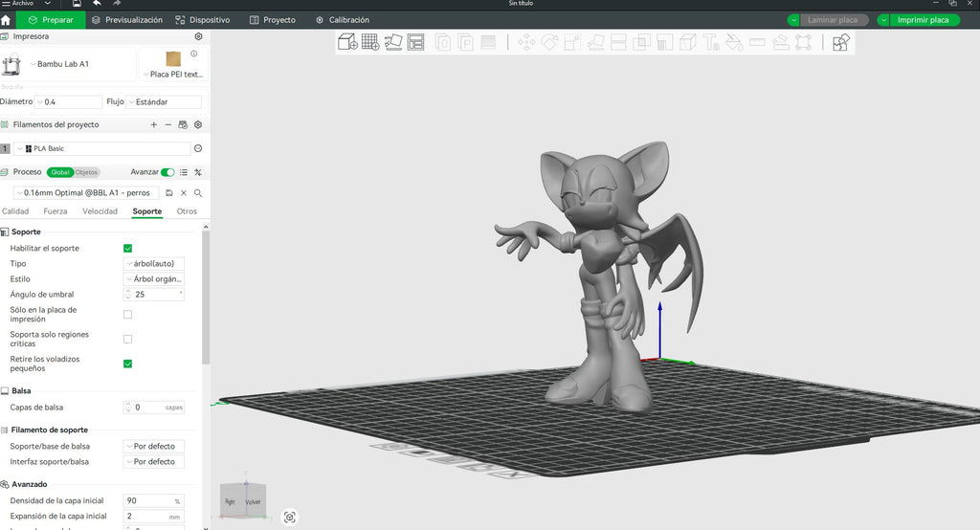Click the Add cube/model toolbar icon
This screenshot has width=980, height=530.
click(347, 42)
